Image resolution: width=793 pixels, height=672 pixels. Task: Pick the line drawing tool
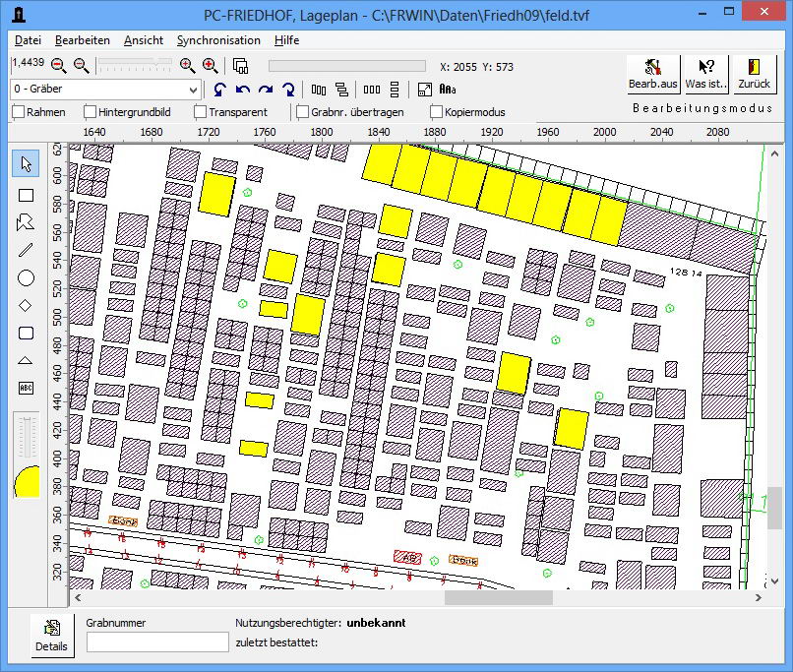(26, 250)
